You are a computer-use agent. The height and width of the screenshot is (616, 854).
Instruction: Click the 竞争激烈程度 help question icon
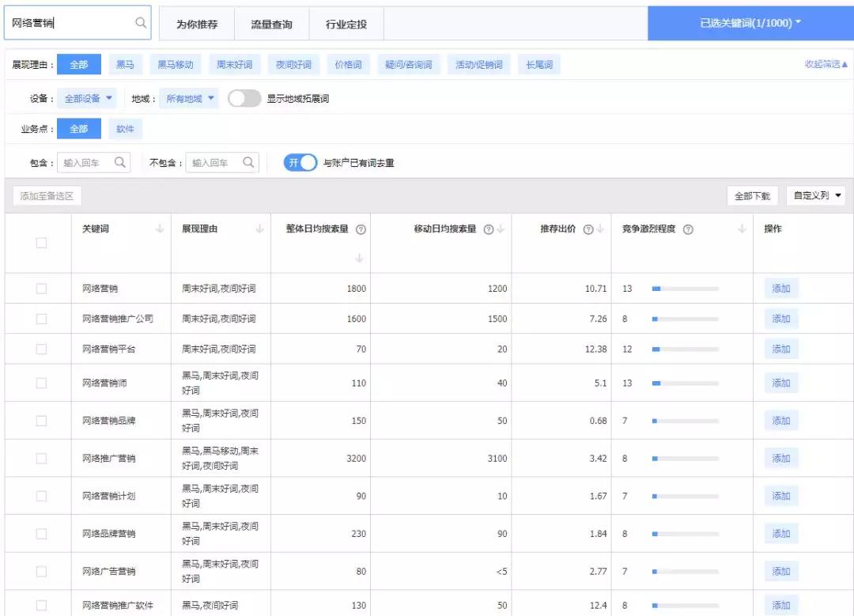pos(688,229)
